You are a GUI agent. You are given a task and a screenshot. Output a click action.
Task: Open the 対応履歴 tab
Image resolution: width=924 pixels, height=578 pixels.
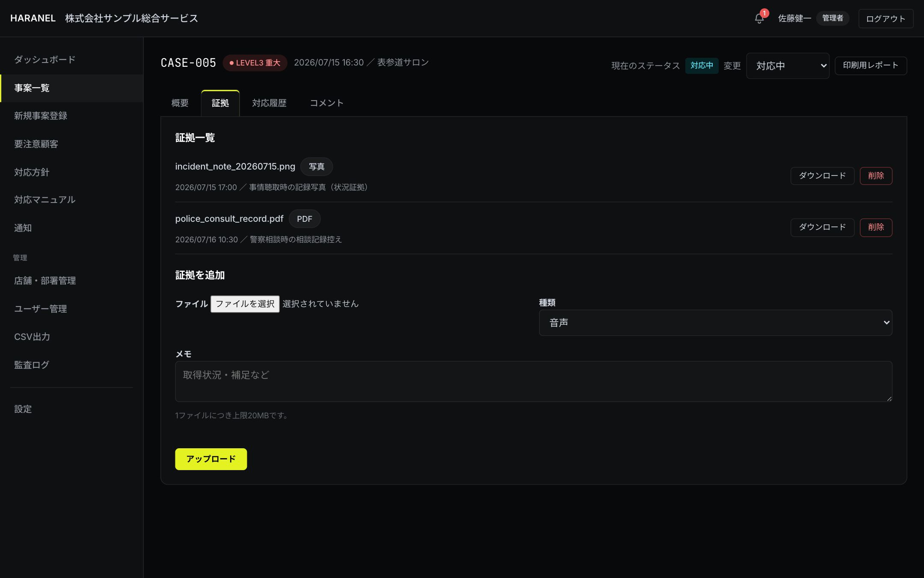pyautogui.click(x=269, y=103)
